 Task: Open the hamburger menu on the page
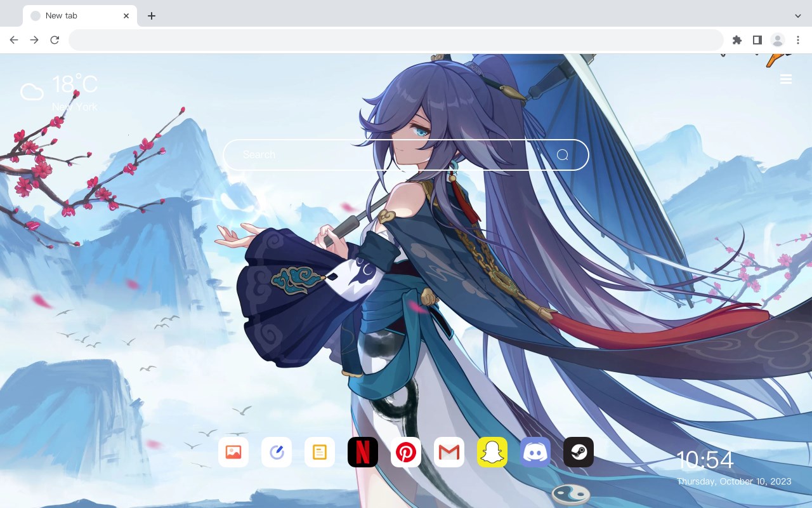(786, 79)
